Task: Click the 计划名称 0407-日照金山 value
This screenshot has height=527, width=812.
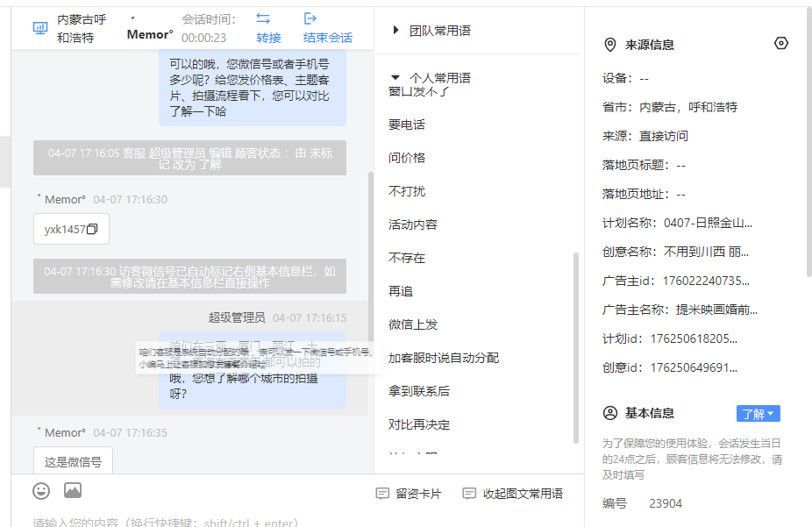Action: point(708,223)
